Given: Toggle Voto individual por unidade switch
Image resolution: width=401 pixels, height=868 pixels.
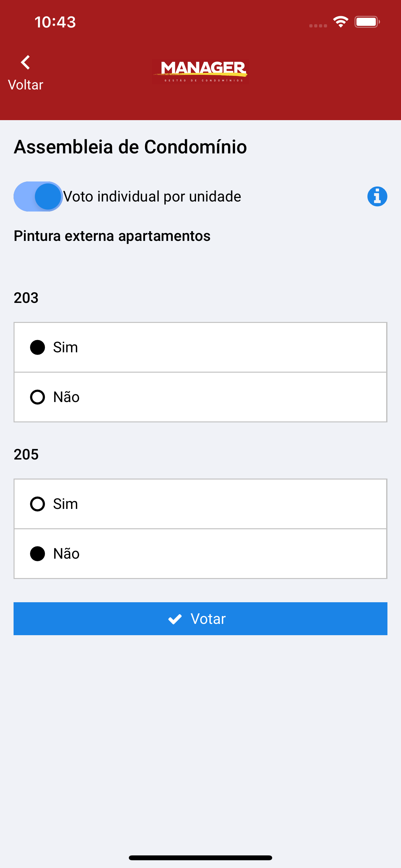Looking at the screenshot, I should click(x=38, y=196).
